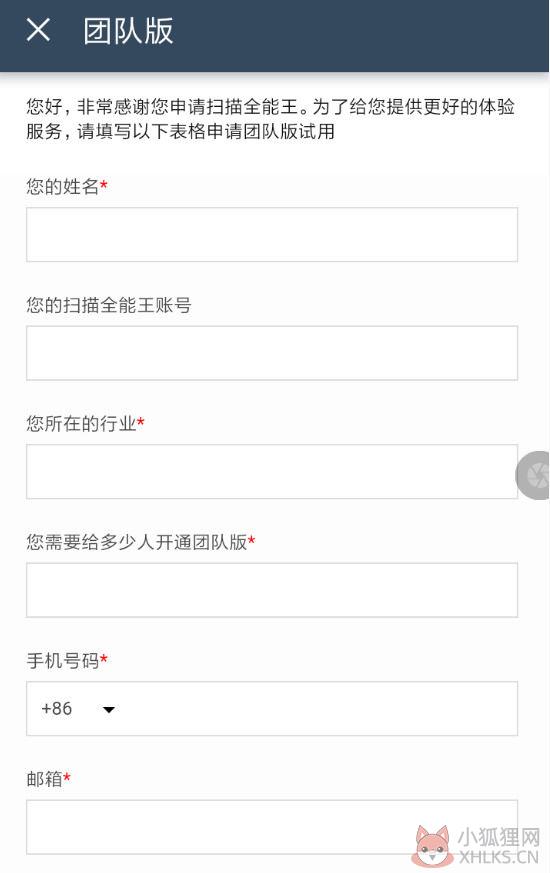Click the phone number entry area
550x873 pixels.
tap(320, 709)
